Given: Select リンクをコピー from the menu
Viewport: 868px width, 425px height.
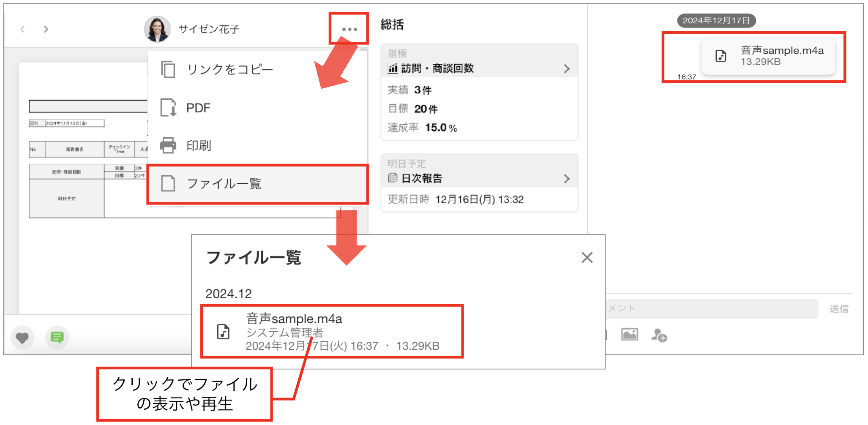Looking at the screenshot, I should tap(257, 69).
